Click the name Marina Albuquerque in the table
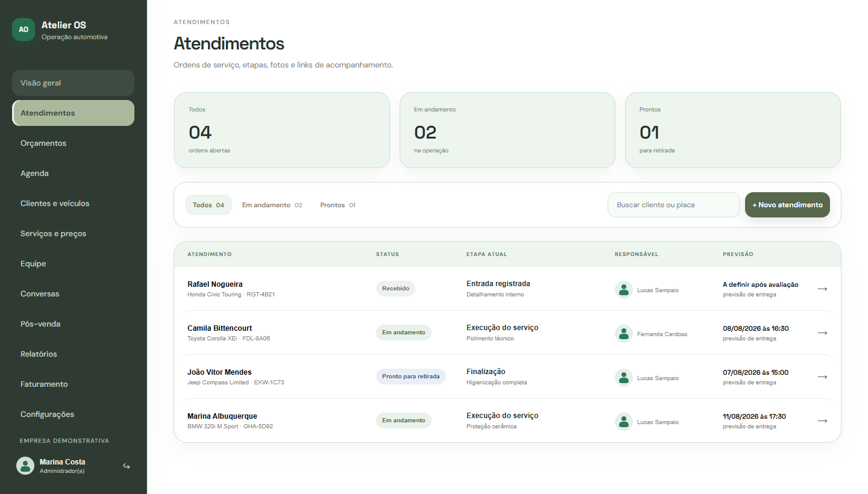The image size is (868, 494). pyautogui.click(x=222, y=416)
